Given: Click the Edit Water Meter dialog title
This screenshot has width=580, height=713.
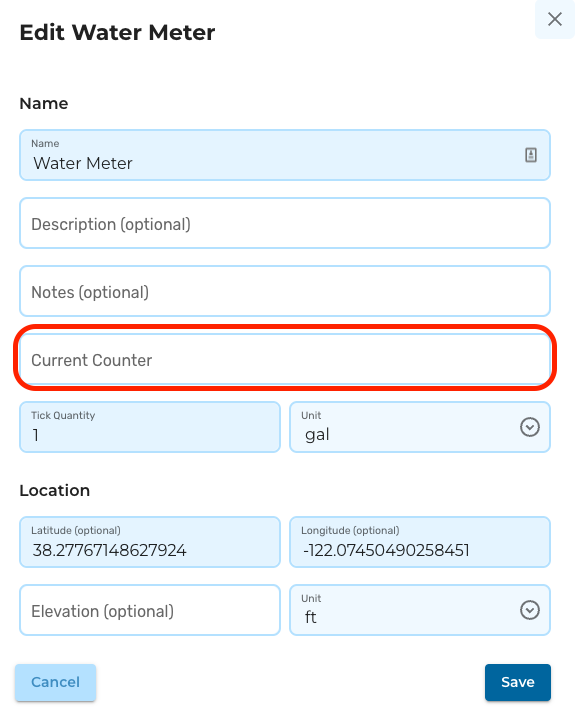Looking at the screenshot, I should 117,33.
